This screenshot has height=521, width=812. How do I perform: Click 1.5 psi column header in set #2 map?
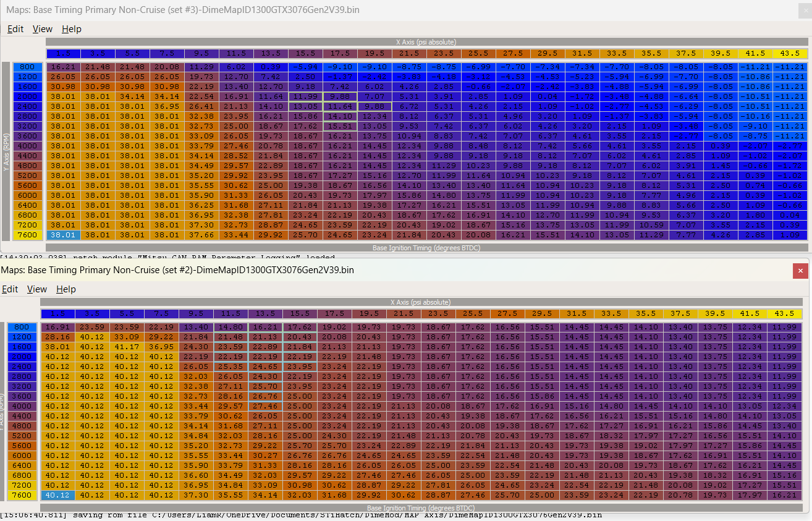pyautogui.click(x=57, y=314)
